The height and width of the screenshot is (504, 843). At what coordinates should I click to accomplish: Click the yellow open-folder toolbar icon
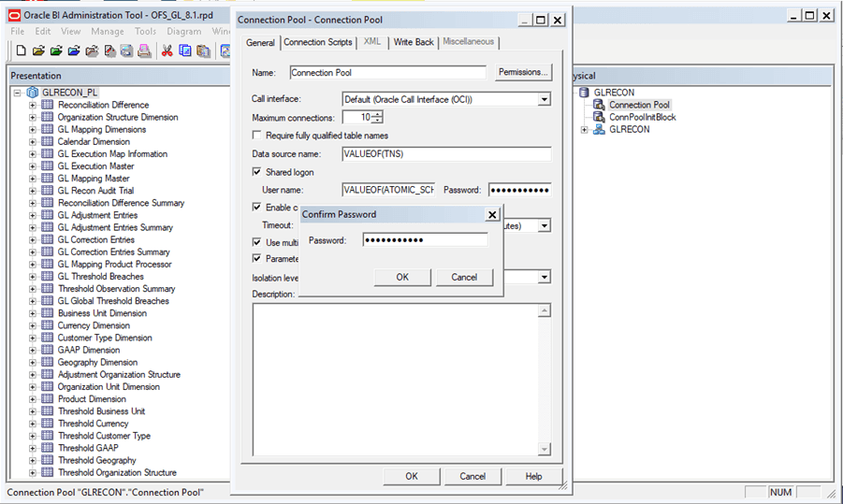38,51
